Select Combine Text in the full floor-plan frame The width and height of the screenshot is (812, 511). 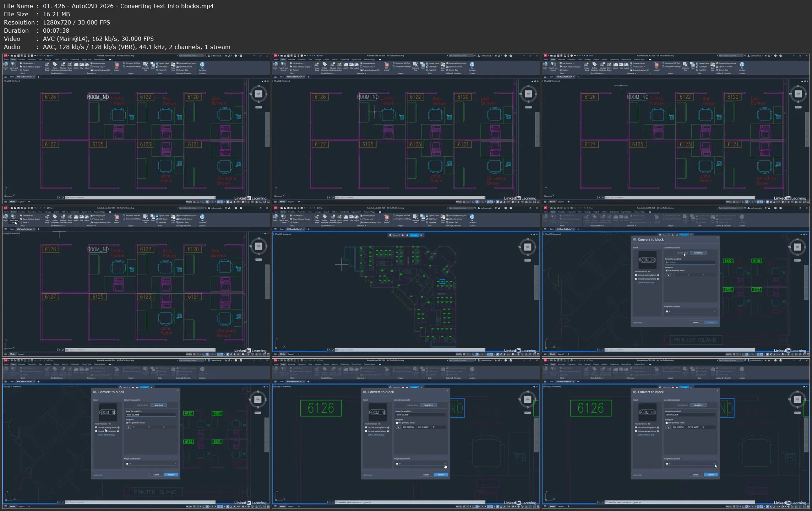415,219
